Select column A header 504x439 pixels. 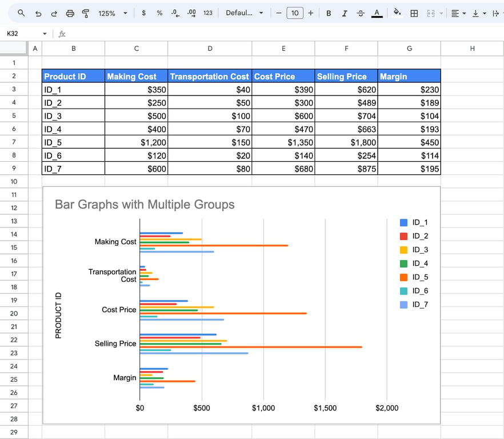coord(35,49)
